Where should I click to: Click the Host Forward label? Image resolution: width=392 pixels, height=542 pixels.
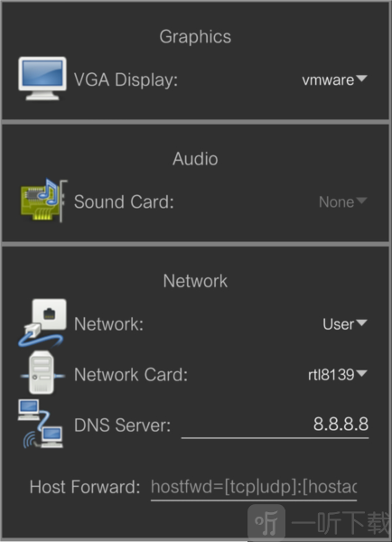tap(85, 488)
